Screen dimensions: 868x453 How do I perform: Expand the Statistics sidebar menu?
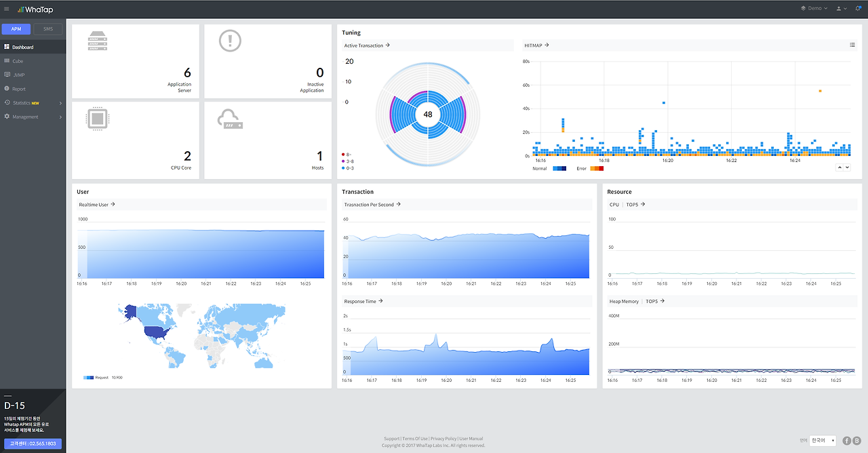tap(33, 103)
